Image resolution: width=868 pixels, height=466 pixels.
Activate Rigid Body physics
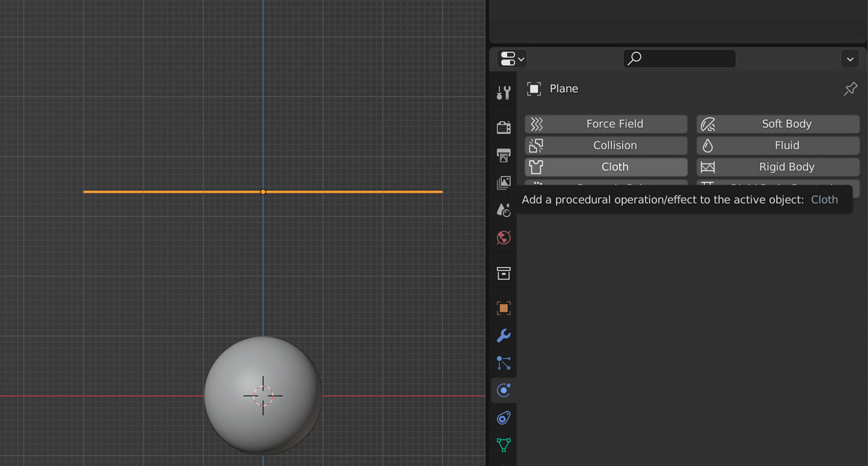click(x=778, y=166)
